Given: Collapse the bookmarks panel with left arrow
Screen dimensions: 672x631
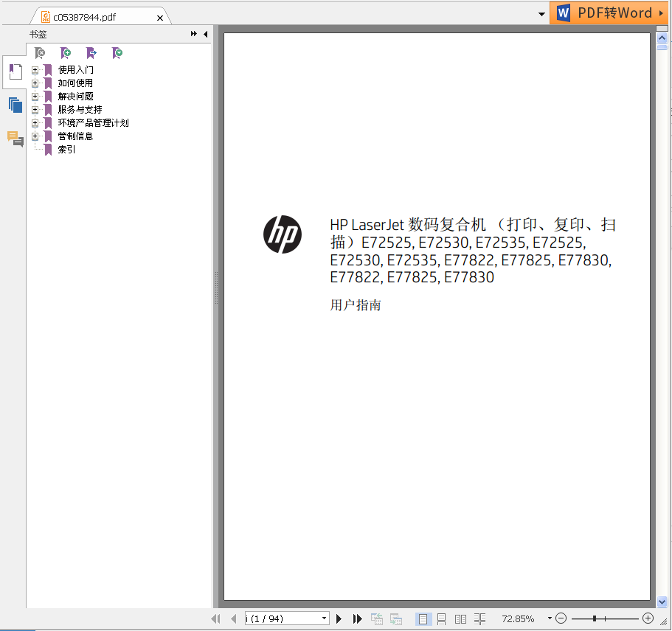Looking at the screenshot, I should pos(206,34).
